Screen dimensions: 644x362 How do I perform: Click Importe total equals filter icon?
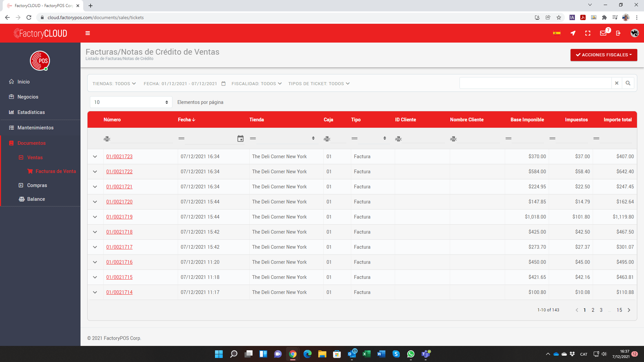596,138
